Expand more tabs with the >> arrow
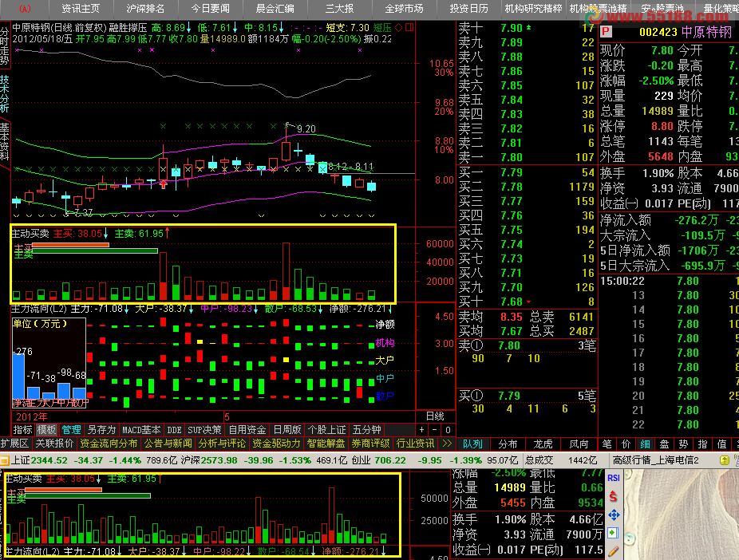 447,444
